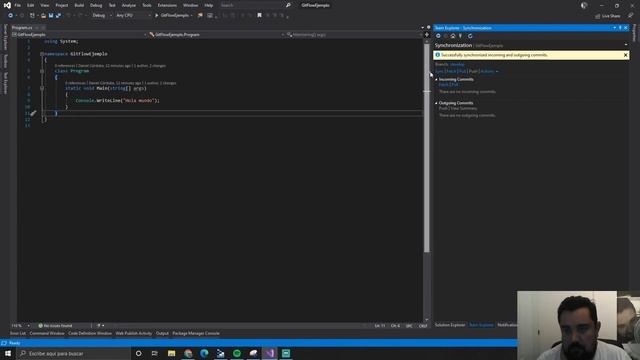Click the editor vertical scrollbar
The image size is (640, 360).
click(x=427, y=147)
